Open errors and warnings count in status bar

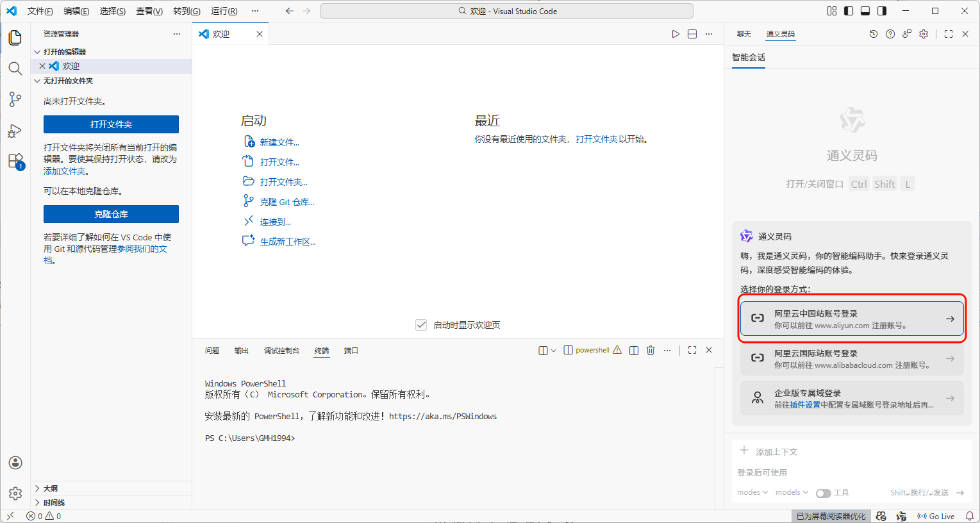(x=44, y=516)
